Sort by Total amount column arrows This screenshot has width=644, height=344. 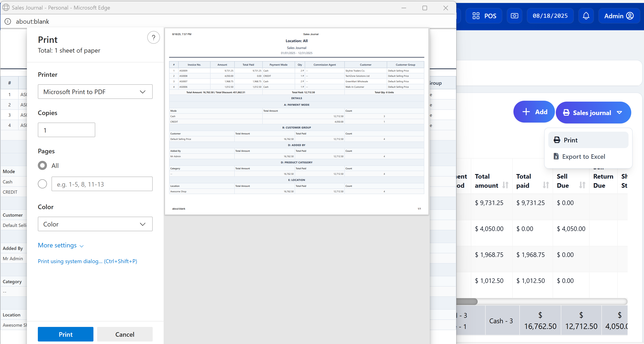(x=505, y=185)
